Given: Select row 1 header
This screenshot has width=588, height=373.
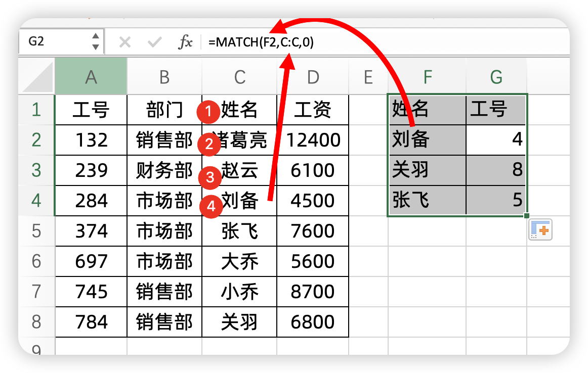Looking at the screenshot, I should point(36,110).
